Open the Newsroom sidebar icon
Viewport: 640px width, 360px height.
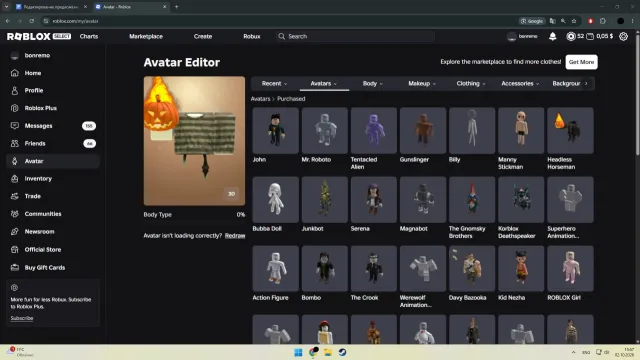click(15, 231)
